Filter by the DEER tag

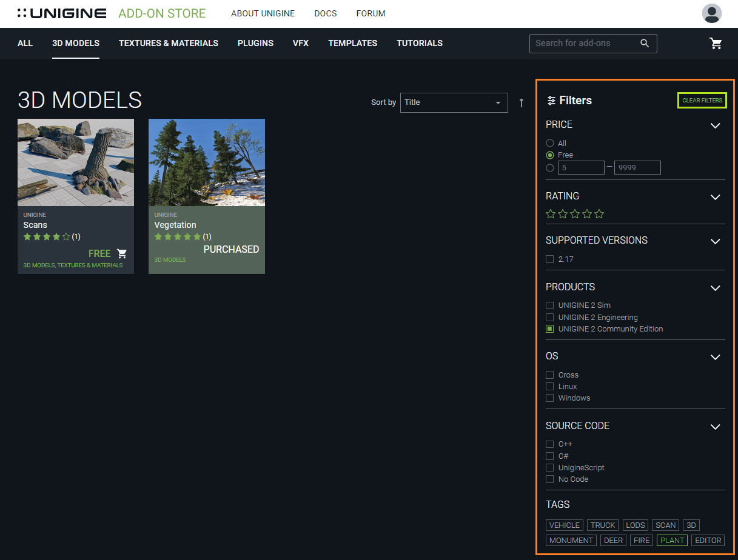click(613, 541)
